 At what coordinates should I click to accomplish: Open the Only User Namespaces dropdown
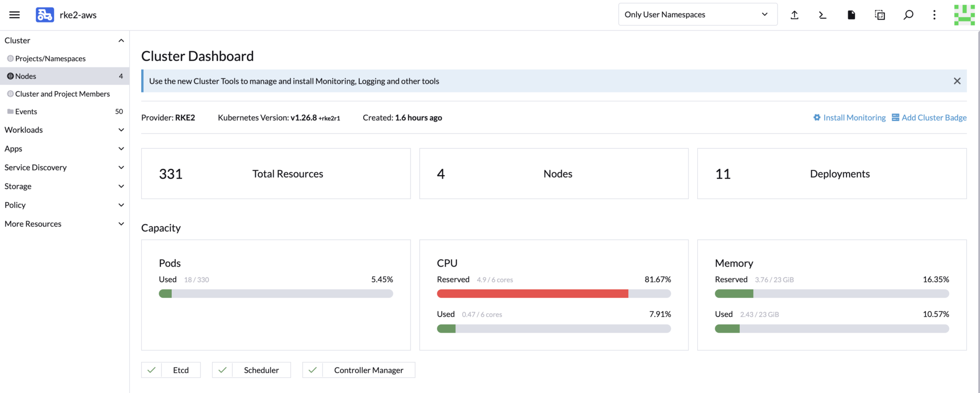click(698, 14)
